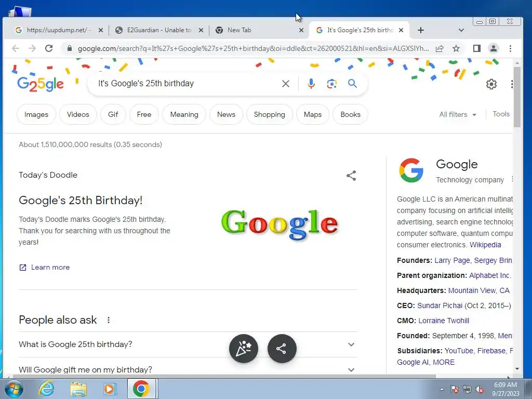Screen dimensions: 532x399
Task: Click the blue search magnifier
Action: point(353,84)
